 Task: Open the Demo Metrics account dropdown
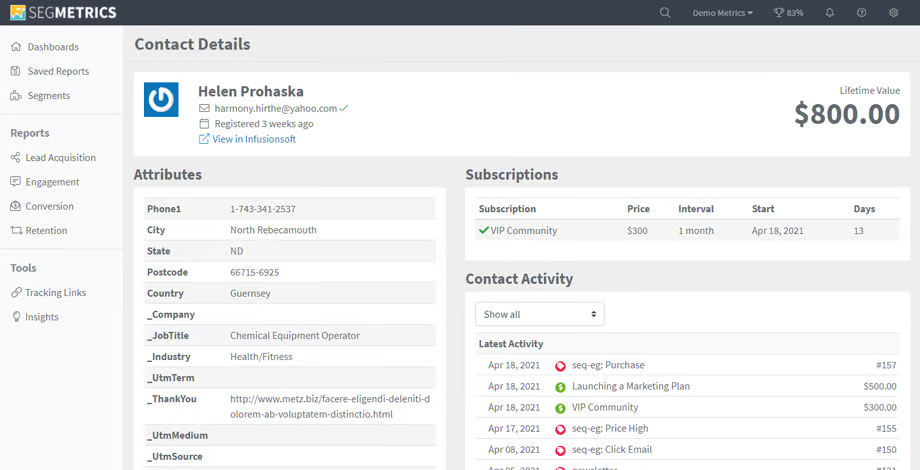pyautogui.click(x=722, y=12)
